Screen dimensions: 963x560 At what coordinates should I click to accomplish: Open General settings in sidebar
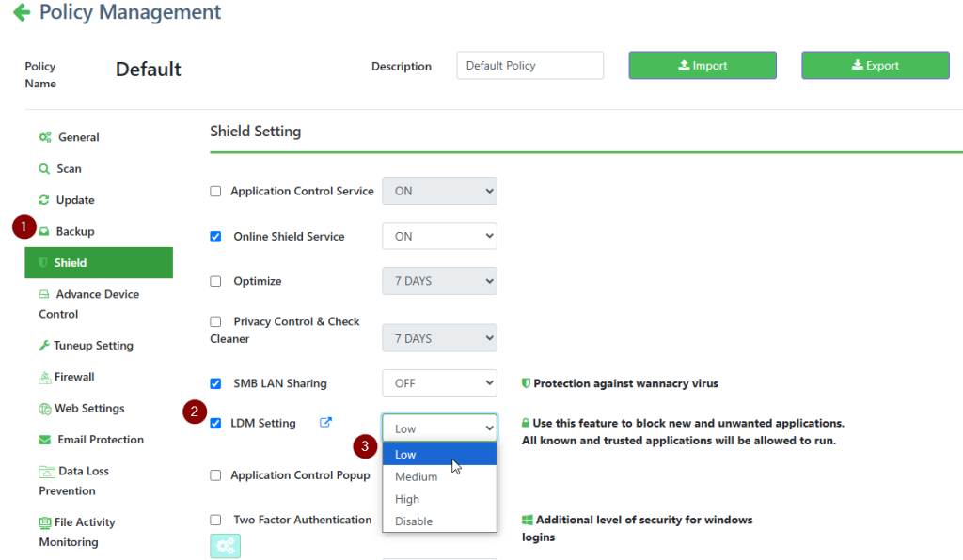[x=78, y=137]
